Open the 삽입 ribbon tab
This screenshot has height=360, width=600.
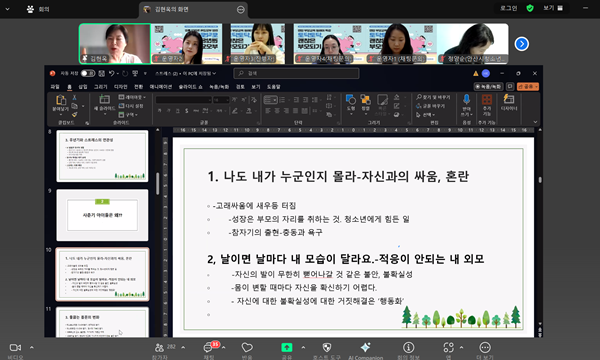[83, 87]
